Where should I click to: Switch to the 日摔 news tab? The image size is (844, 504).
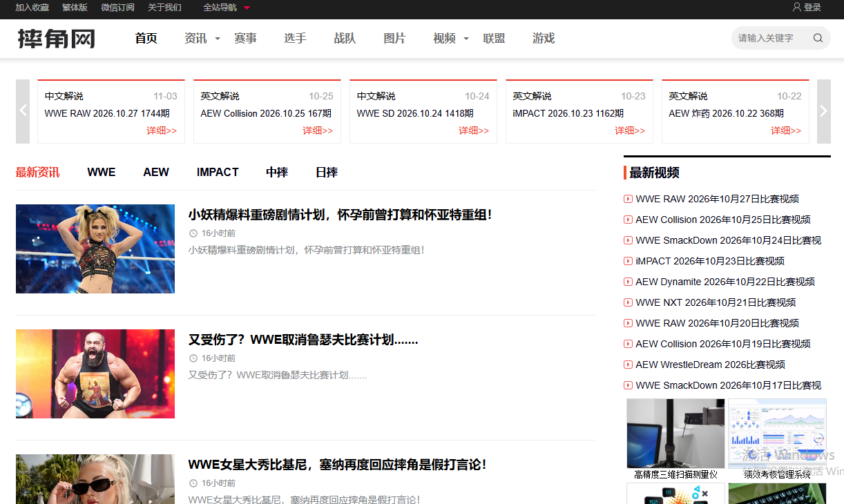click(x=327, y=173)
